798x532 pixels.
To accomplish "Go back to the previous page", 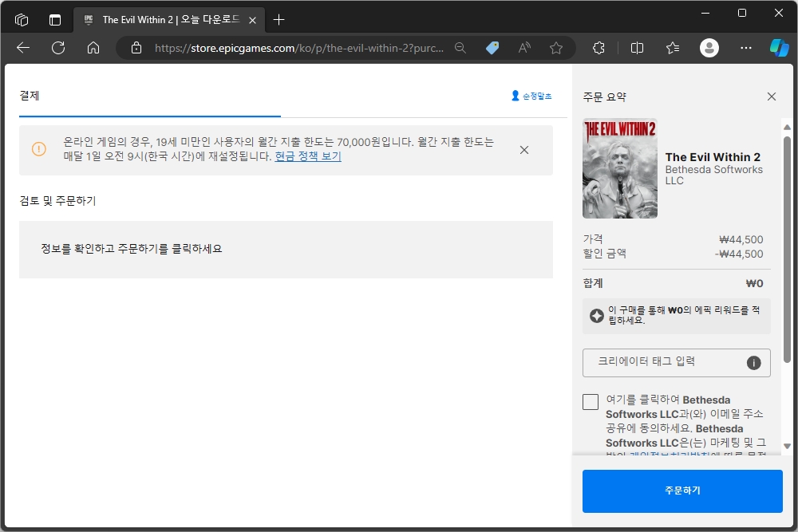I will pos(23,49).
